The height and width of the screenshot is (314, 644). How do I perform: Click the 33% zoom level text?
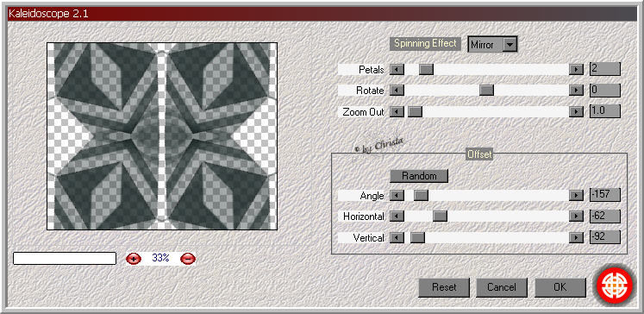click(x=160, y=258)
